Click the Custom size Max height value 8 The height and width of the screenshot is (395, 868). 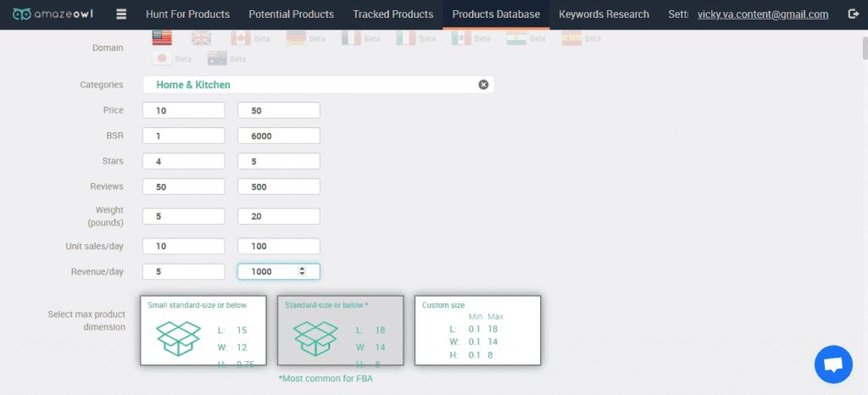[490, 355]
